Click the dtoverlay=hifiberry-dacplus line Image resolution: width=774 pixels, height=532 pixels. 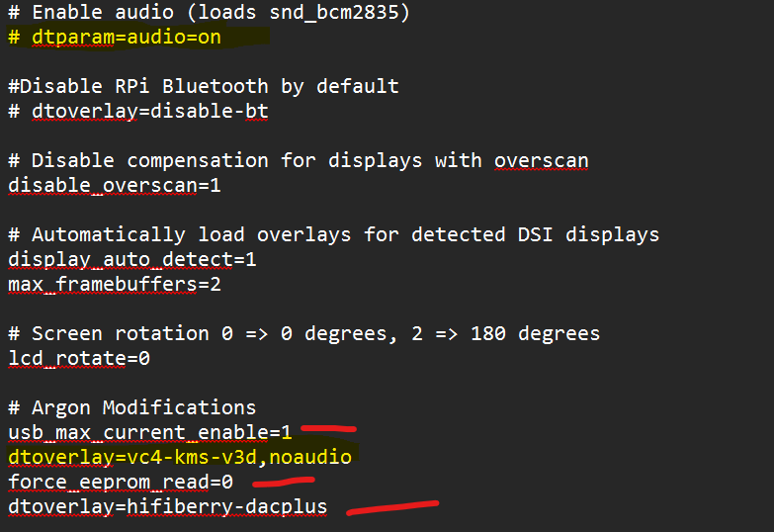[x=168, y=507]
